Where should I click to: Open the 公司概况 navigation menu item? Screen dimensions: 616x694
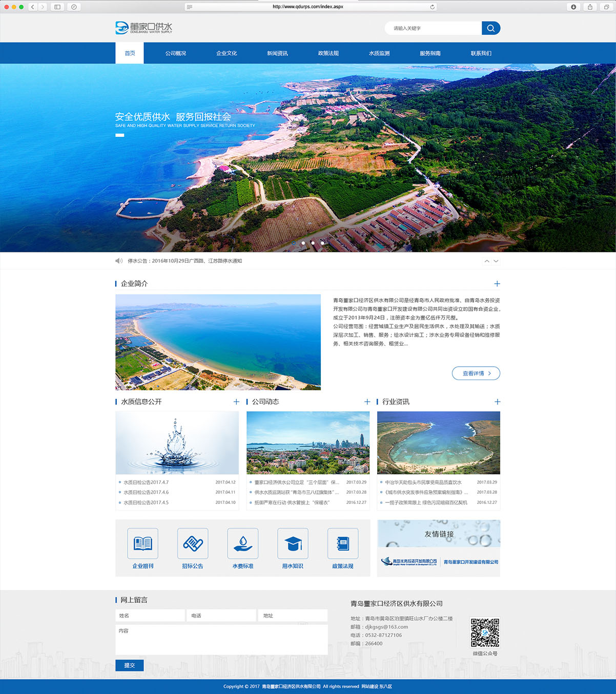coord(175,53)
